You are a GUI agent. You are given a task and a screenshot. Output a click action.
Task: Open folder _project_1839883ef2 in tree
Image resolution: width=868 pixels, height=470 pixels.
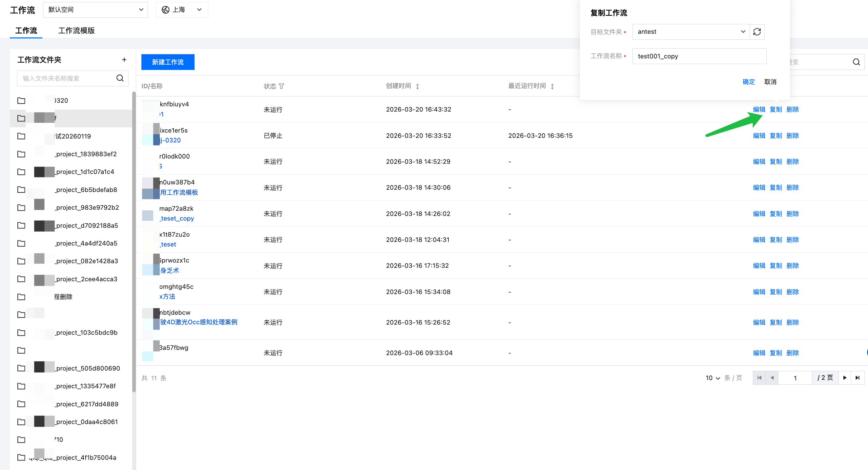(86, 154)
